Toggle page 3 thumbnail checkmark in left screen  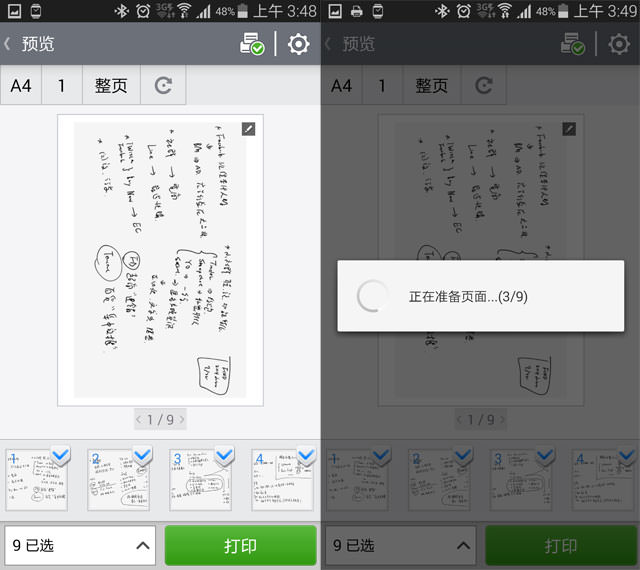[224, 456]
